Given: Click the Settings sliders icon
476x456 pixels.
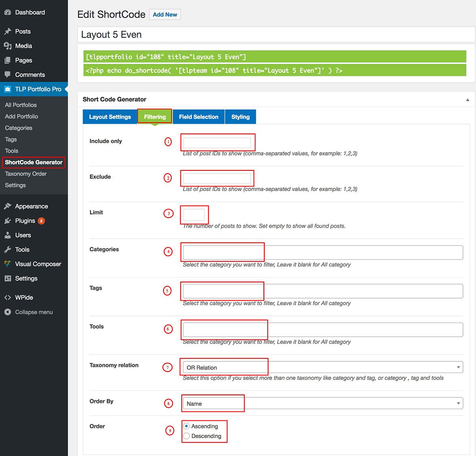Looking at the screenshot, I should point(8,278).
